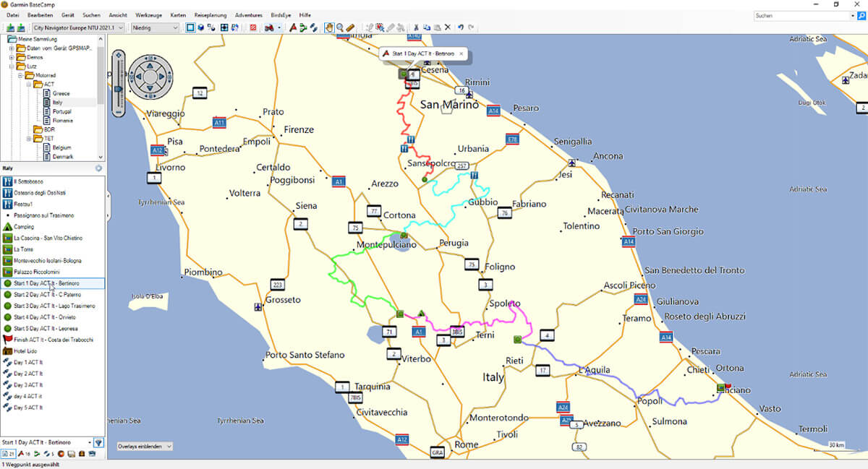
Task: Click the routes filter icon
Action: coord(37,453)
